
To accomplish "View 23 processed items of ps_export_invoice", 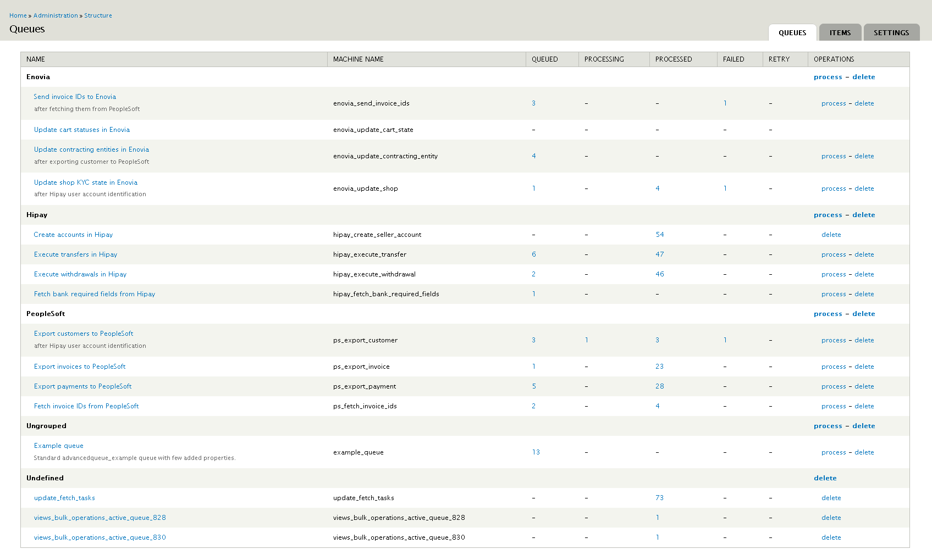I will click(660, 367).
